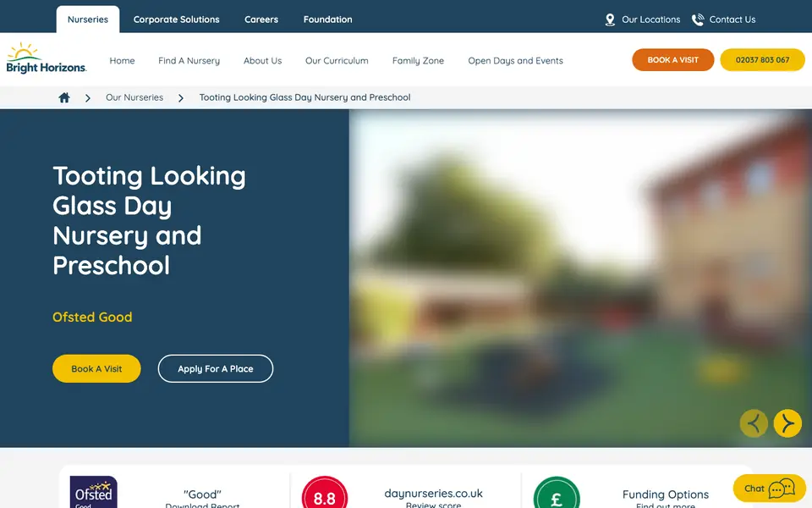
Task: Go to previous hero slide arrow
Action: click(754, 423)
